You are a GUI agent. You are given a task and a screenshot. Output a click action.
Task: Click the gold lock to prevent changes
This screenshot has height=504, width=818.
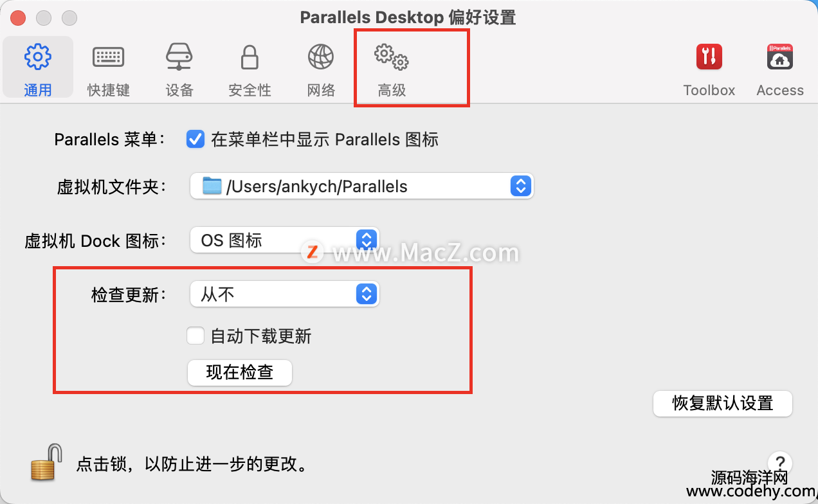[x=46, y=462]
